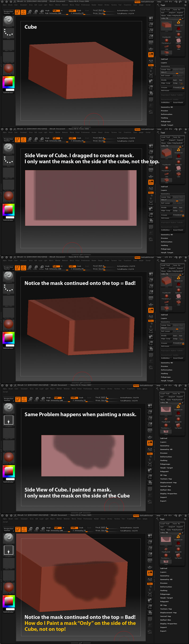Viewport: 189px width, 644px height.
Task: Expand Displacement Map in 'How do I Paint' screenshot
Action: [168, 612]
